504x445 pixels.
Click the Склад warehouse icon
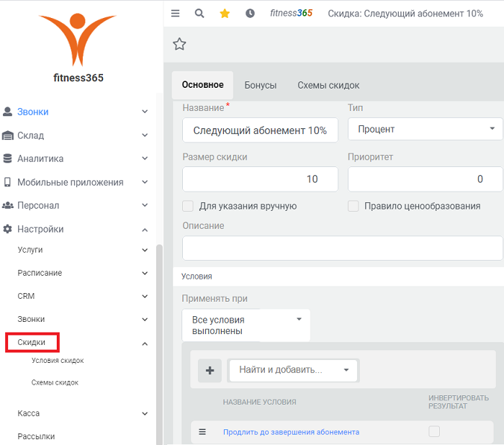pos(8,135)
